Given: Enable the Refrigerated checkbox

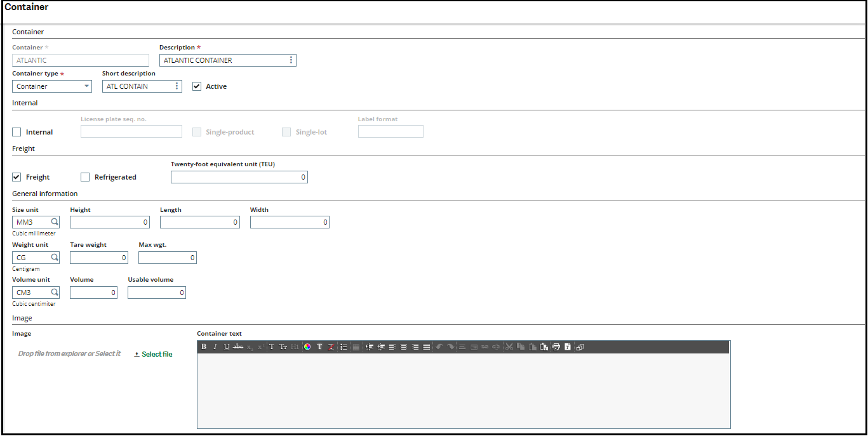Looking at the screenshot, I should click(85, 177).
